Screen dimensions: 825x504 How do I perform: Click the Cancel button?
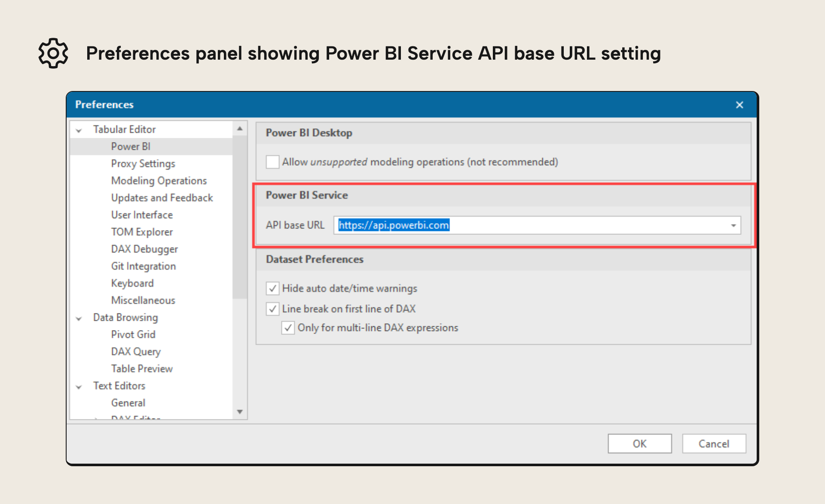pyautogui.click(x=714, y=443)
